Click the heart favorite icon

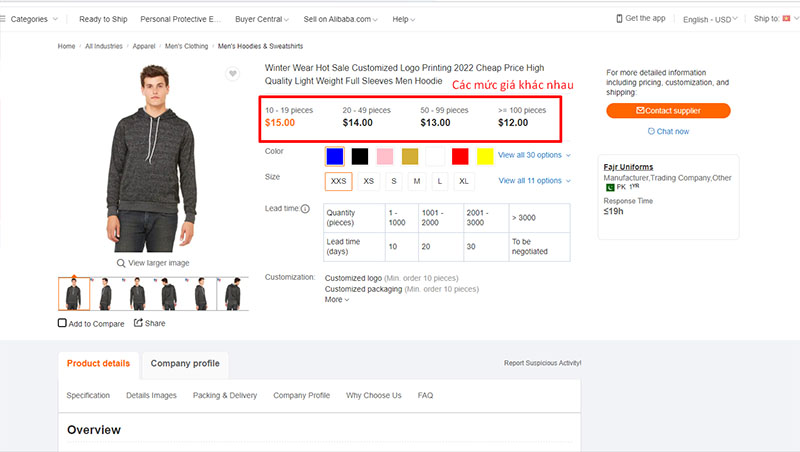(x=232, y=74)
